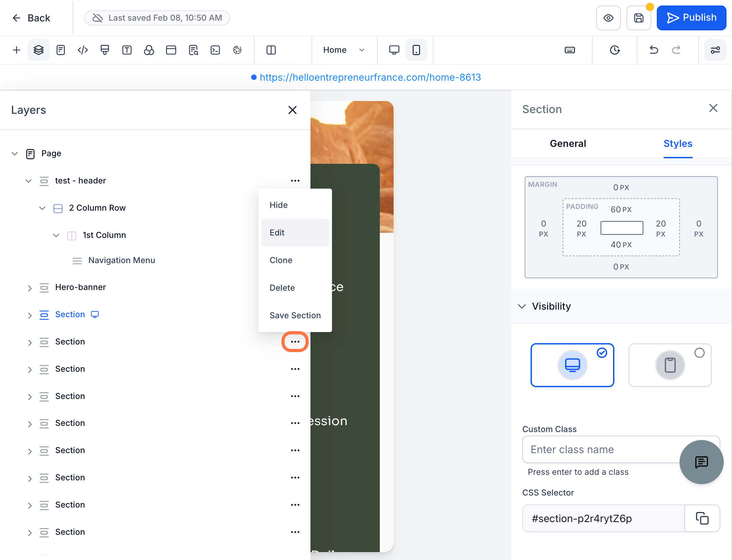Click the save disk icon
The height and width of the screenshot is (560, 732).
coord(639,18)
